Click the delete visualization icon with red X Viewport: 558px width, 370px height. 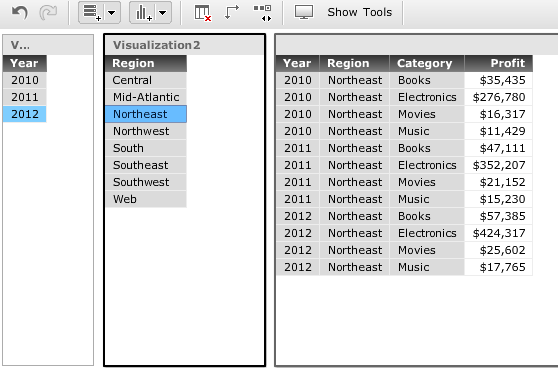202,13
